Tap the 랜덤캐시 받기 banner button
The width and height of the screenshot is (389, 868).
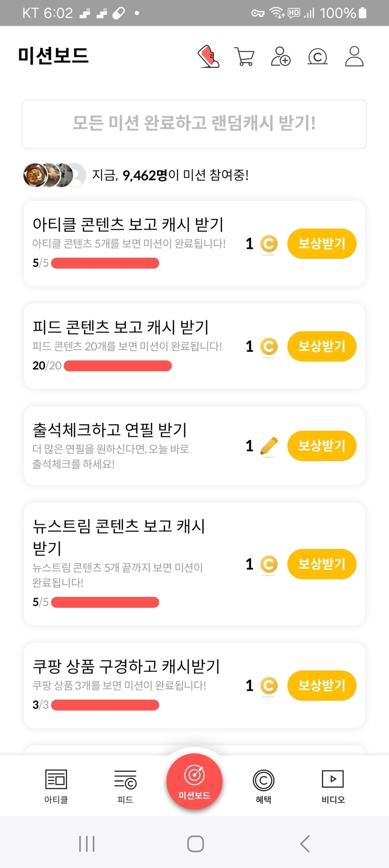pyautogui.click(x=194, y=124)
